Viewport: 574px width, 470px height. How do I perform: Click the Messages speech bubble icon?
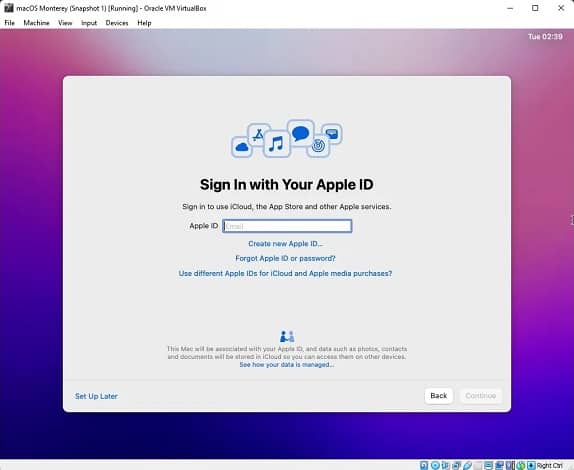(x=301, y=133)
